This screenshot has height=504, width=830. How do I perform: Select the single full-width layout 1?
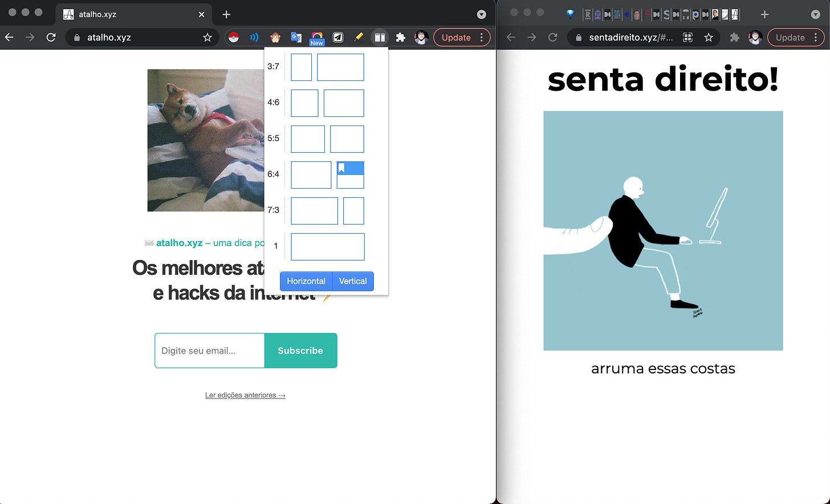(x=328, y=247)
